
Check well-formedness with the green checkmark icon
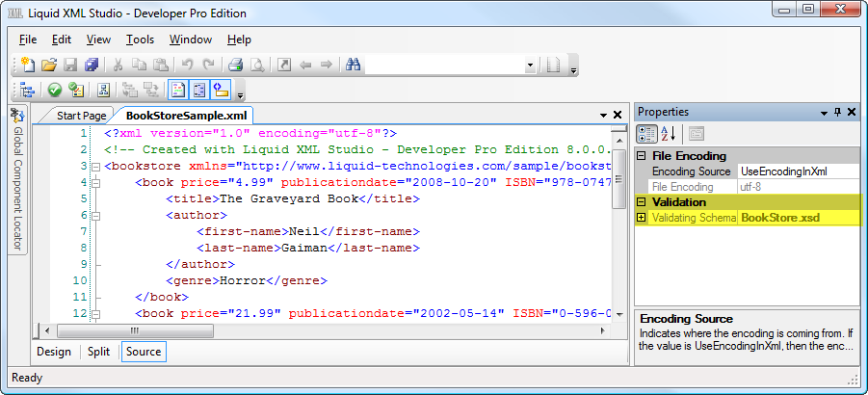tap(54, 89)
